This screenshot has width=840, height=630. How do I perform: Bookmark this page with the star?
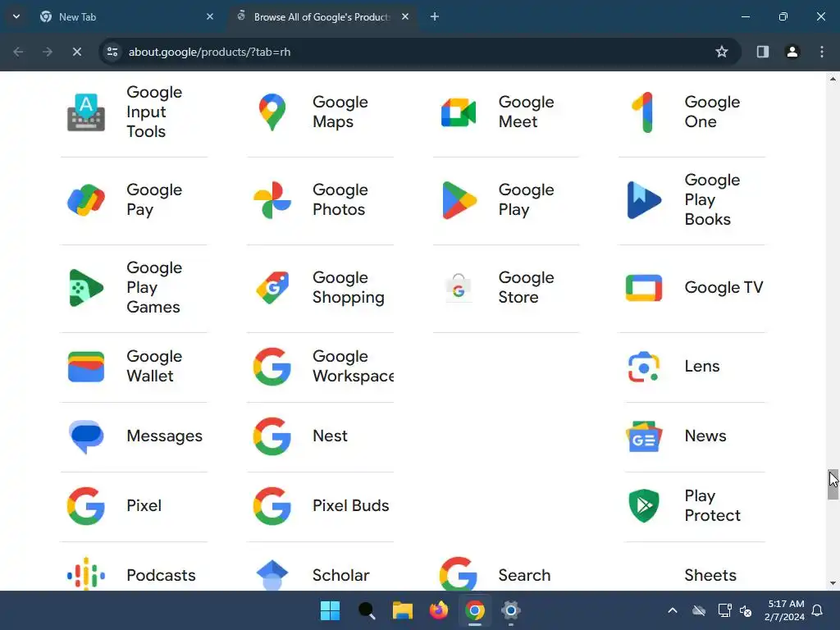pyautogui.click(x=722, y=52)
